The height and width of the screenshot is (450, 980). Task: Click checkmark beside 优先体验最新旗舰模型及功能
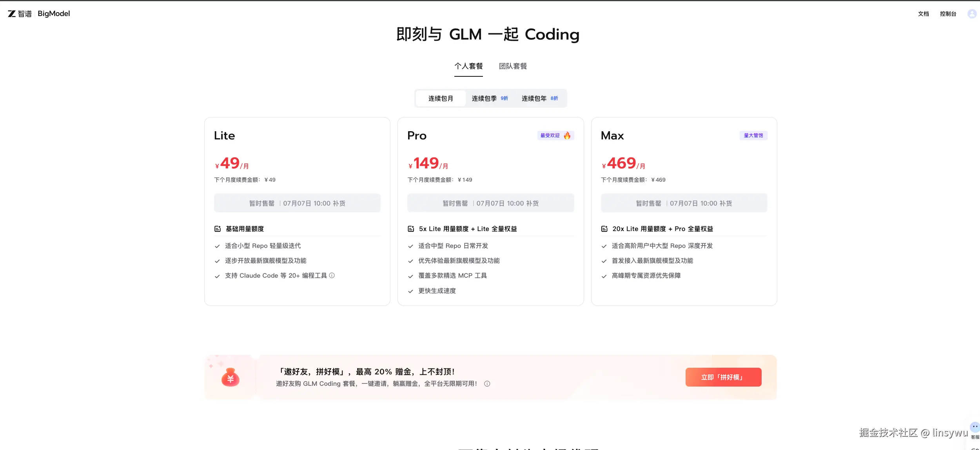point(410,261)
